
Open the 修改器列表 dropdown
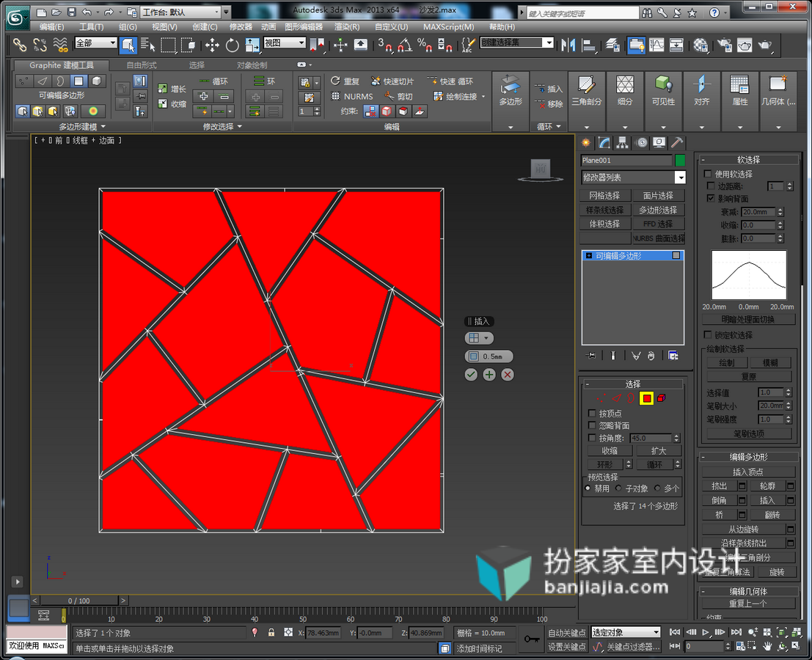(x=633, y=177)
